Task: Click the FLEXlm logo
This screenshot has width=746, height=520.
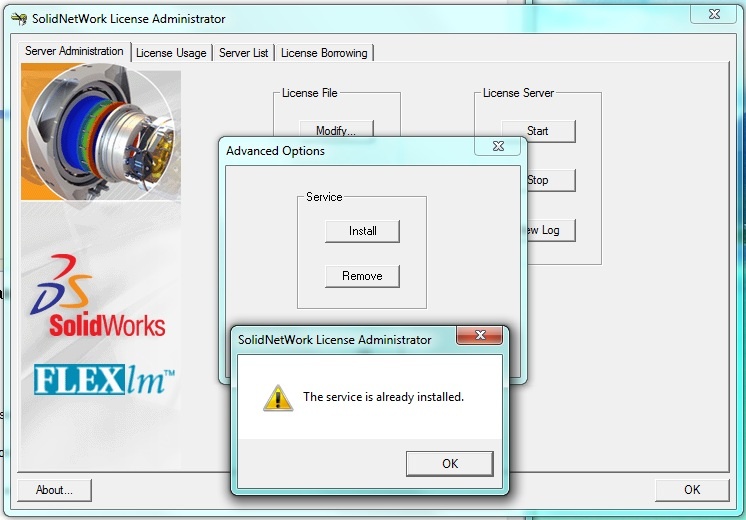Action: pyautogui.click(x=104, y=380)
